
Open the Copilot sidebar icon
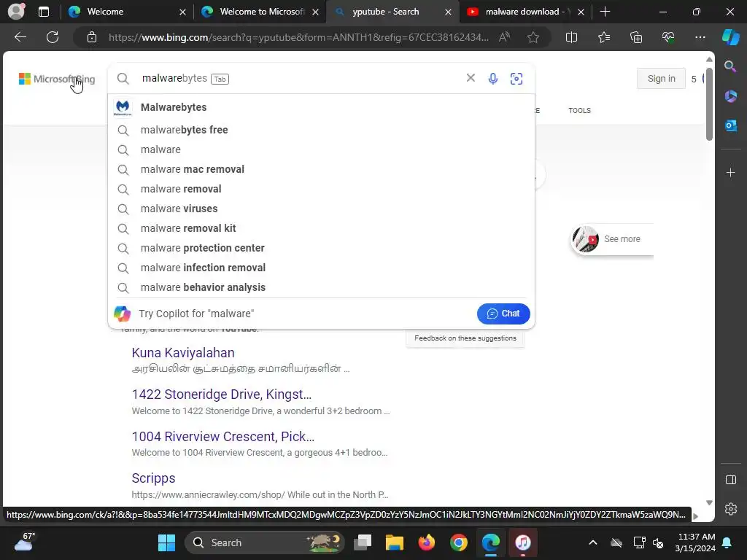point(730,37)
